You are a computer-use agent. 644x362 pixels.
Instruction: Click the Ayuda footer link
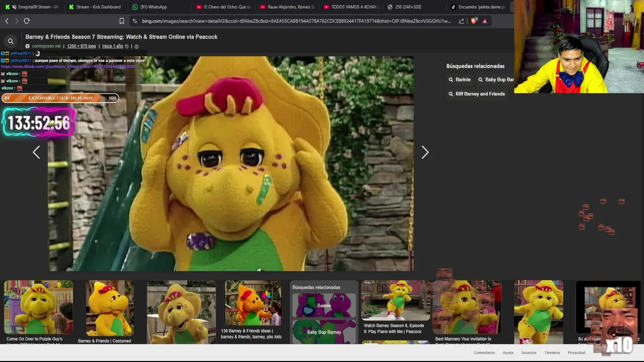508,353
